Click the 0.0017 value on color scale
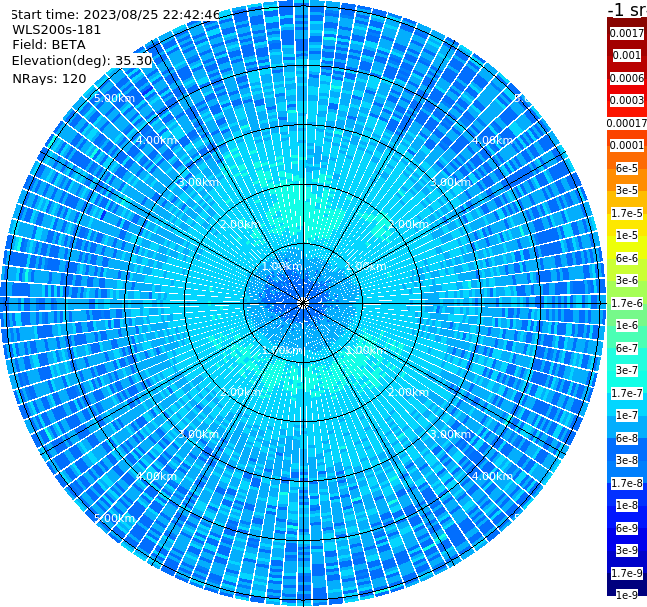The height and width of the screenshot is (607, 647). click(627, 33)
